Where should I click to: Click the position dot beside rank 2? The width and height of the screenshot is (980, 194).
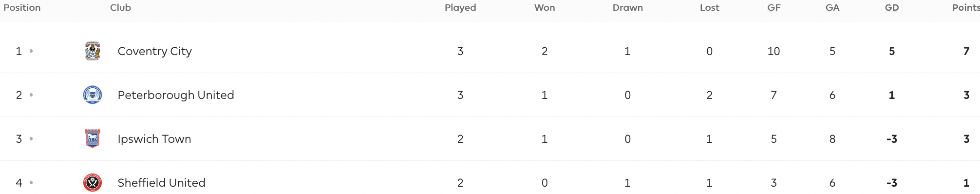(x=31, y=95)
